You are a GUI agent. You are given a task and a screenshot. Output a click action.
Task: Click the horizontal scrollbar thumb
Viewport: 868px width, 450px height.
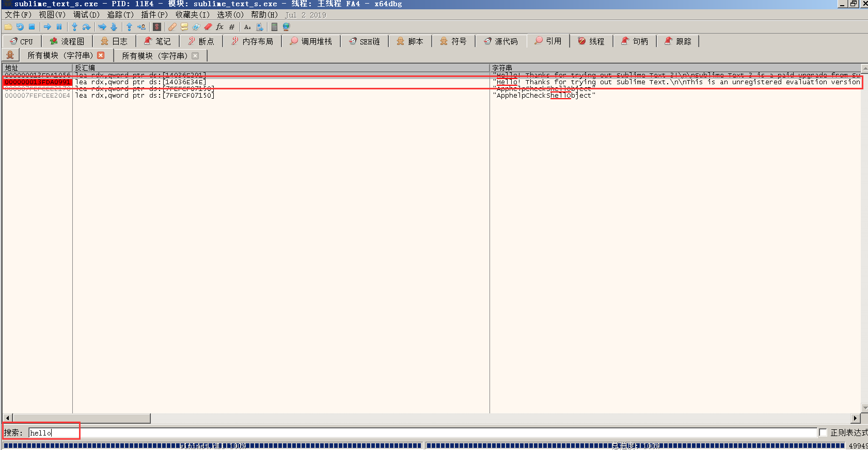coord(82,418)
